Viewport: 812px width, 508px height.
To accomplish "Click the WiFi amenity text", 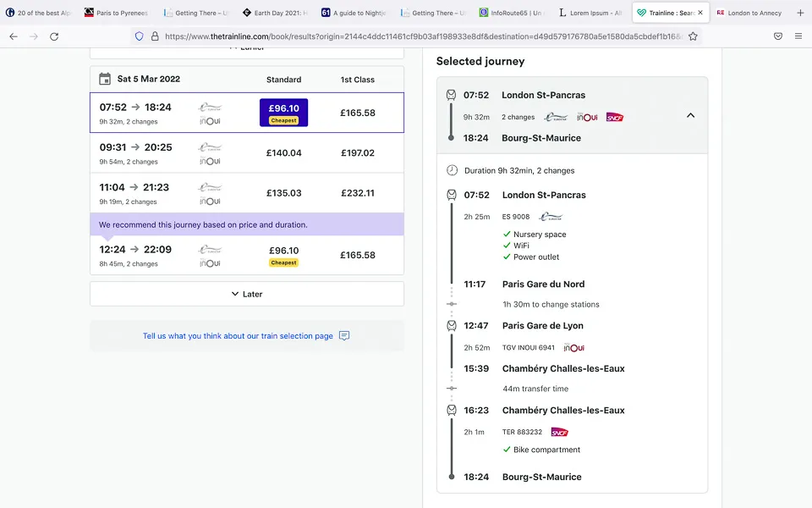I will (x=521, y=246).
